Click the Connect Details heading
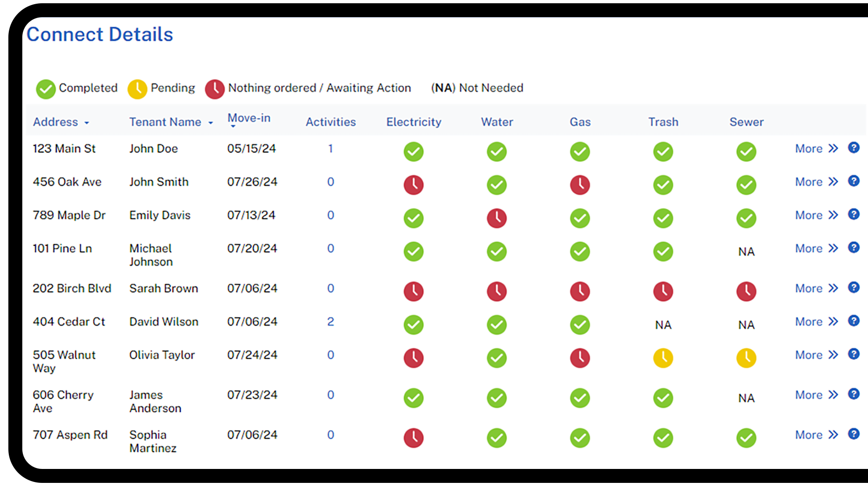Screen dimensions: 868x488 [x=99, y=34]
